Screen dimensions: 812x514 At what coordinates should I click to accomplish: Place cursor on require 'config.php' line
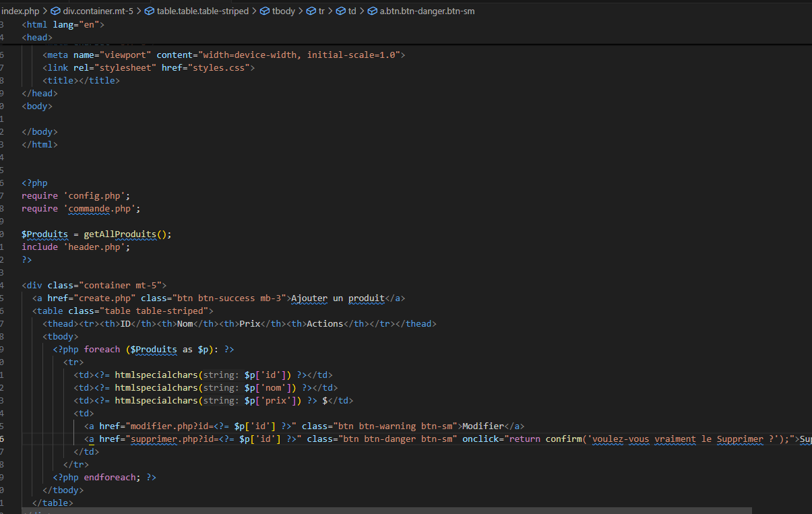pos(75,196)
